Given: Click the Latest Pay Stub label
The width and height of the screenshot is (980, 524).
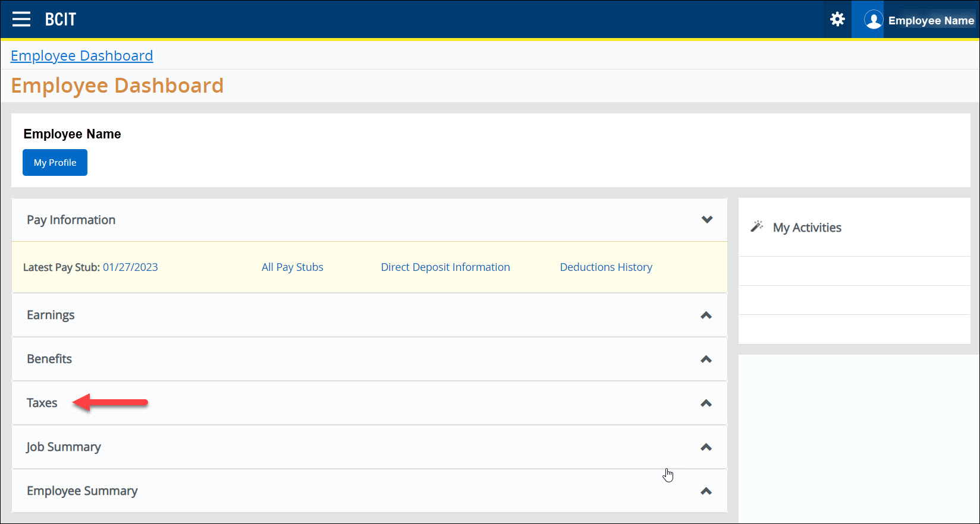Looking at the screenshot, I should 61,267.
